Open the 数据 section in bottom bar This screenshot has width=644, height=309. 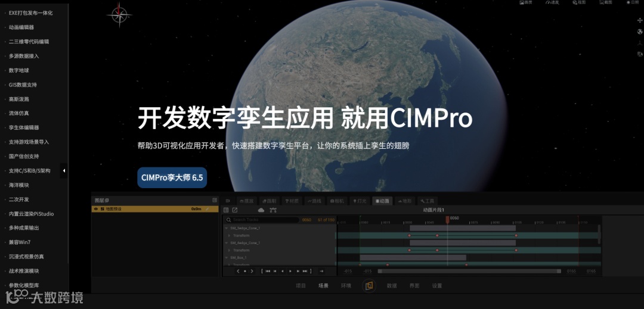392,286
